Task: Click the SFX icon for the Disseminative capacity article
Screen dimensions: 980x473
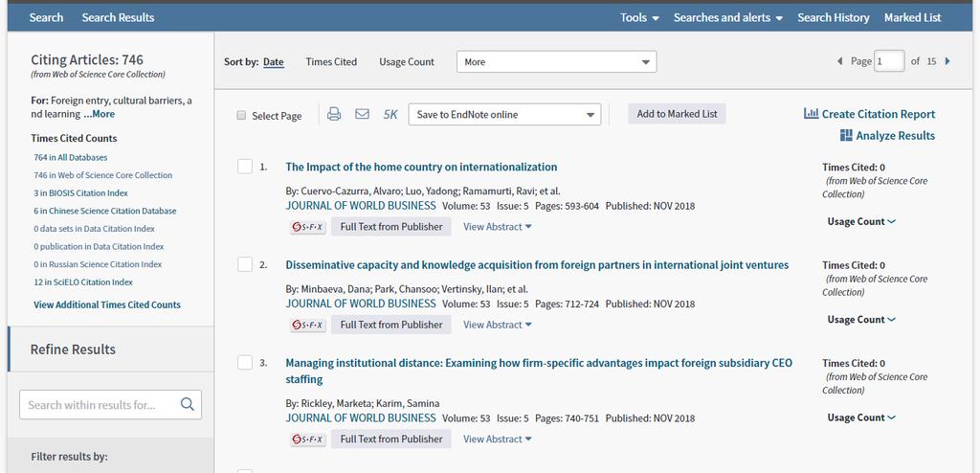Action: click(x=308, y=325)
